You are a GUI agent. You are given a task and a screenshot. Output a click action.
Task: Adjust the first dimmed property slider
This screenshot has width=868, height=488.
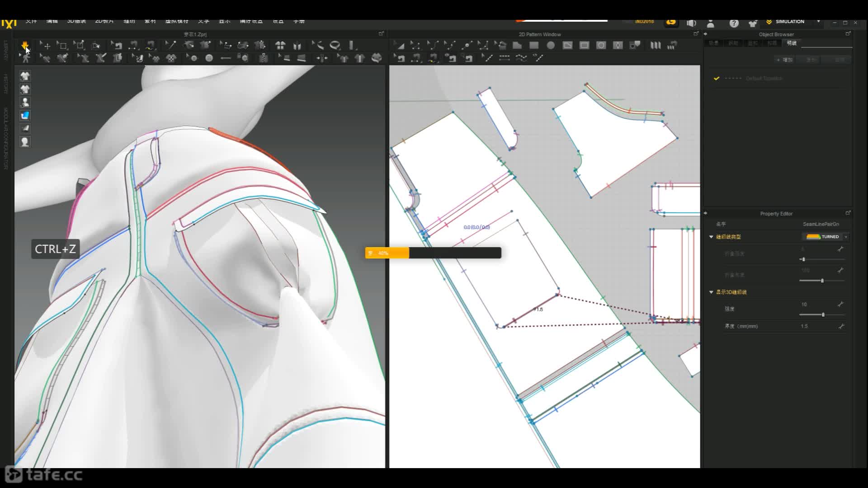822,259
